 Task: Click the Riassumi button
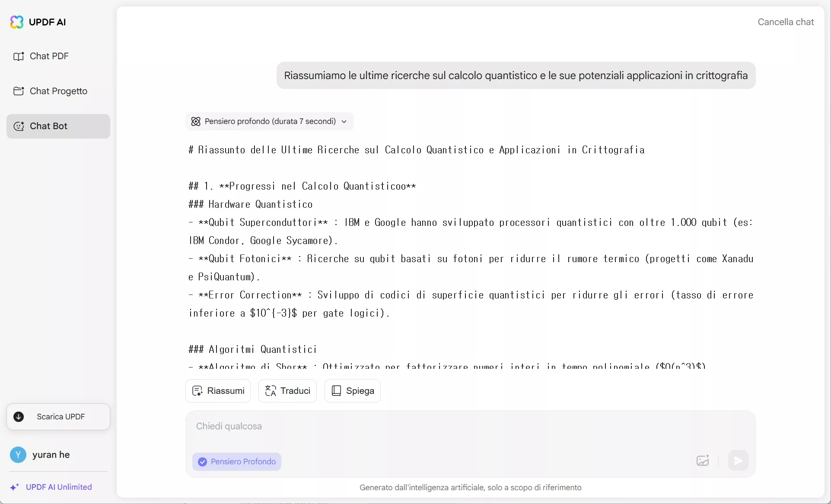tap(218, 391)
